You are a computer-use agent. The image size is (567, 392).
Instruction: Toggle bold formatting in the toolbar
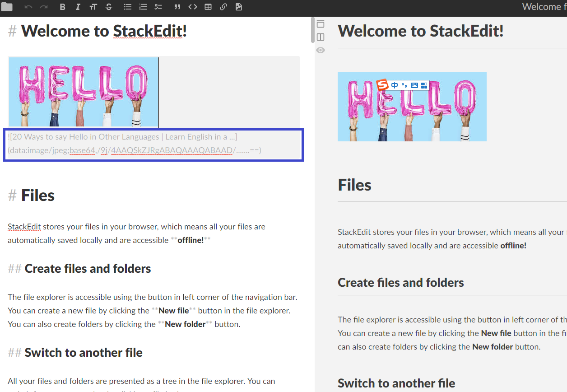pos(62,7)
